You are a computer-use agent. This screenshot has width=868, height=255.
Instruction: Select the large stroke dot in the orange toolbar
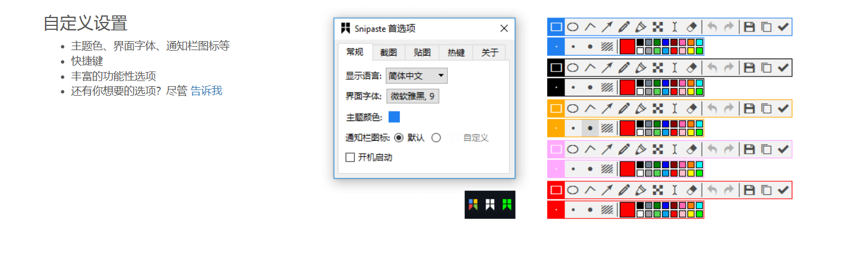coord(590,128)
